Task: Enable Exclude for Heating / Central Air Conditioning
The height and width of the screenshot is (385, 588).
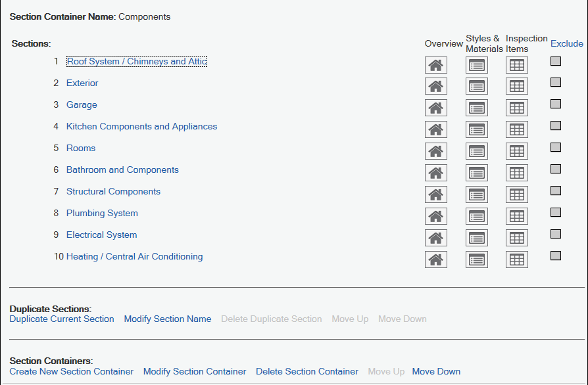Action: (x=556, y=256)
